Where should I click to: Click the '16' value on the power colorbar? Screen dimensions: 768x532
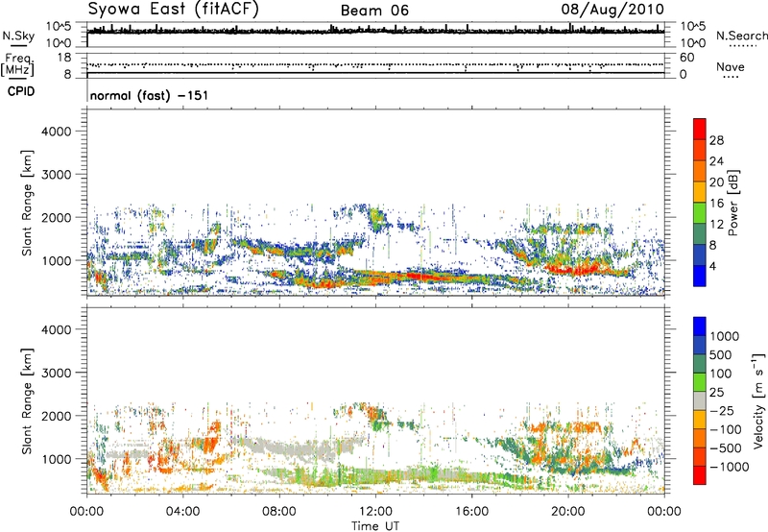tap(716, 204)
